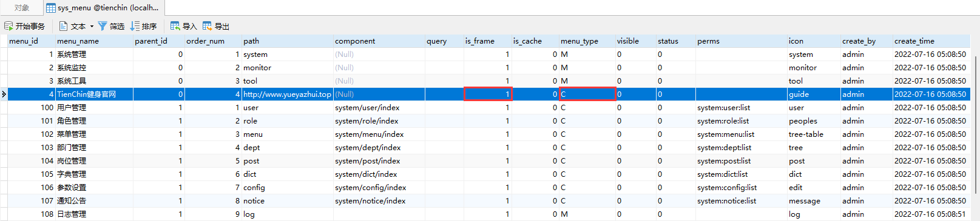Click the create_by column header

[x=867, y=41]
